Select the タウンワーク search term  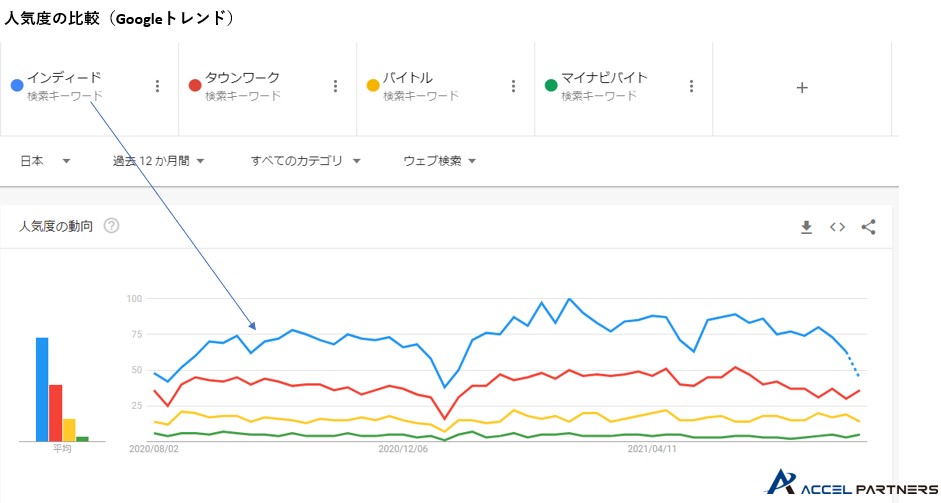point(242,78)
